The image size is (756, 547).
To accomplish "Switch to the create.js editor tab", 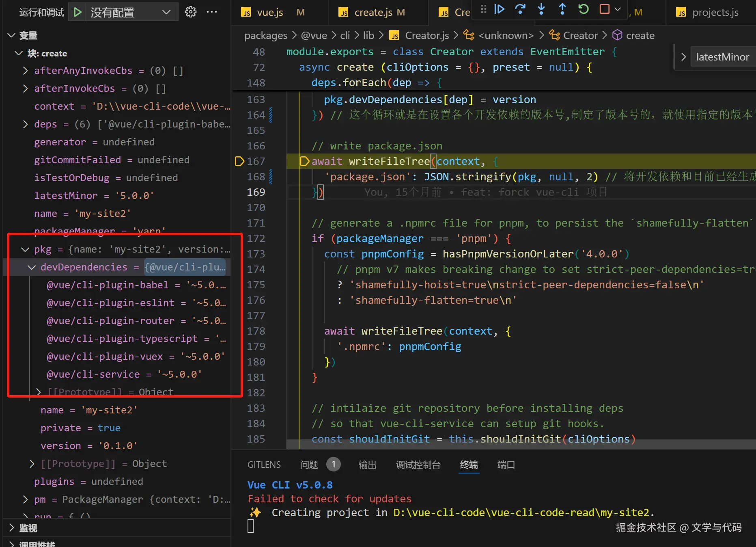I will coord(373,12).
